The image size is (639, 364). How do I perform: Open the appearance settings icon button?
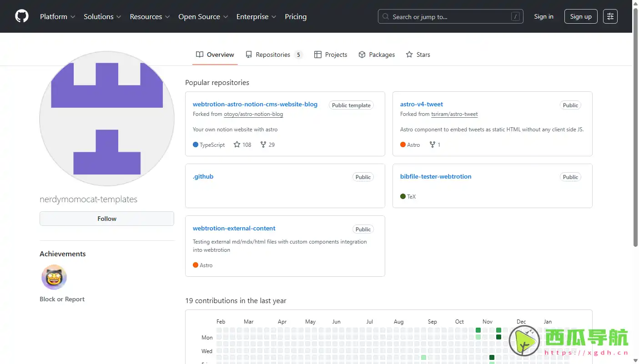click(x=610, y=16)
